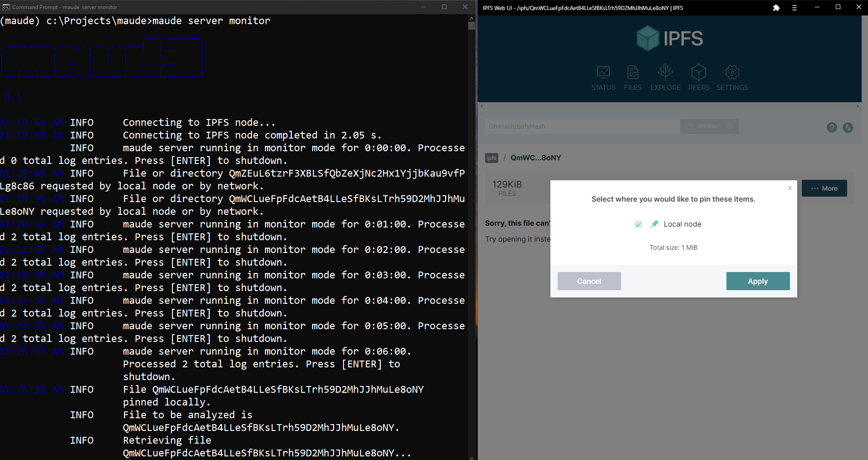Apply the pinning selection
Viewport: 868px width, 460px height.
[758, 281]
